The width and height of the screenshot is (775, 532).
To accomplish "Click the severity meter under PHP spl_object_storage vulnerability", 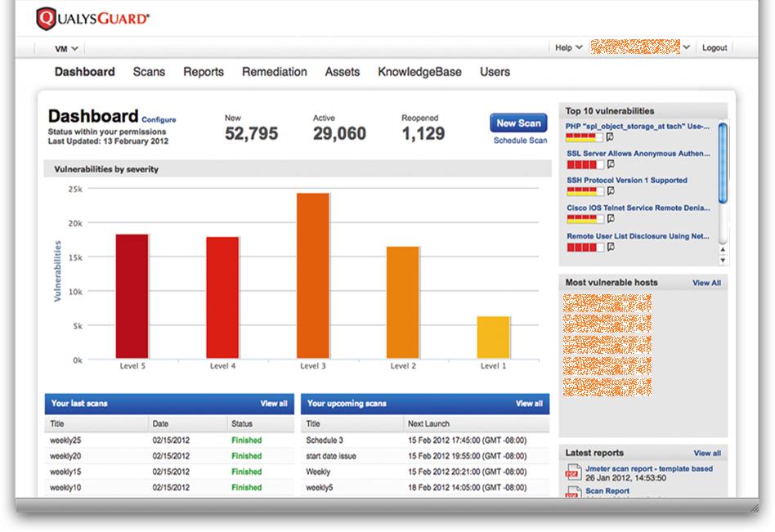I will 585,136.
